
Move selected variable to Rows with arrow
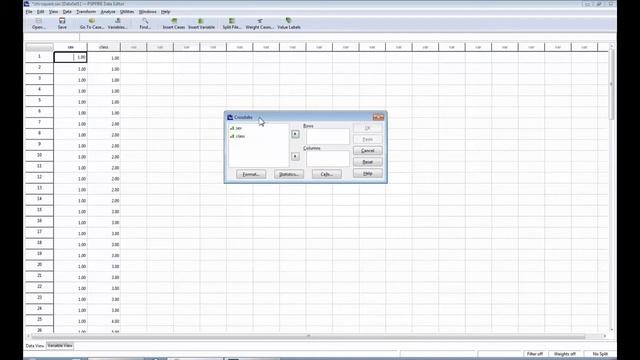point(295,134)
